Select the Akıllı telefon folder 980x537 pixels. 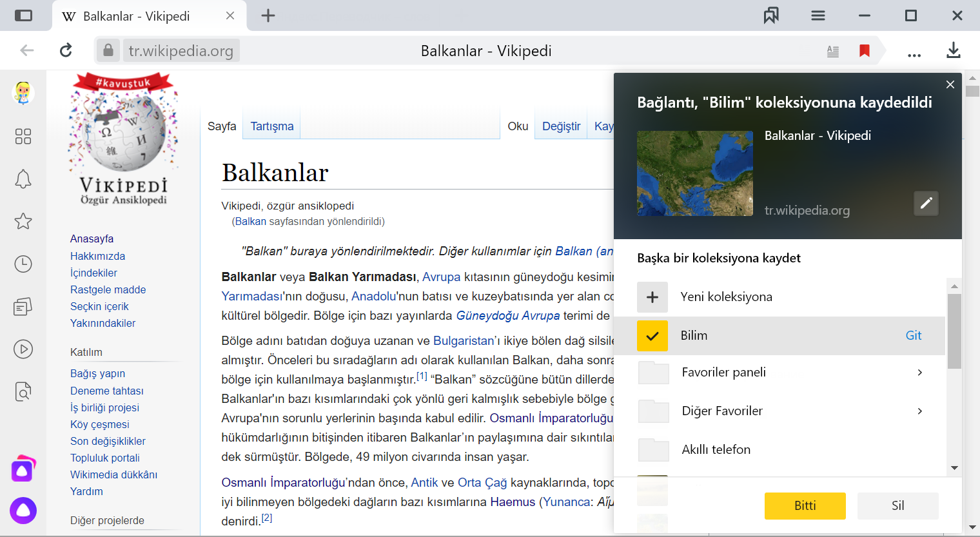(779, 449)
